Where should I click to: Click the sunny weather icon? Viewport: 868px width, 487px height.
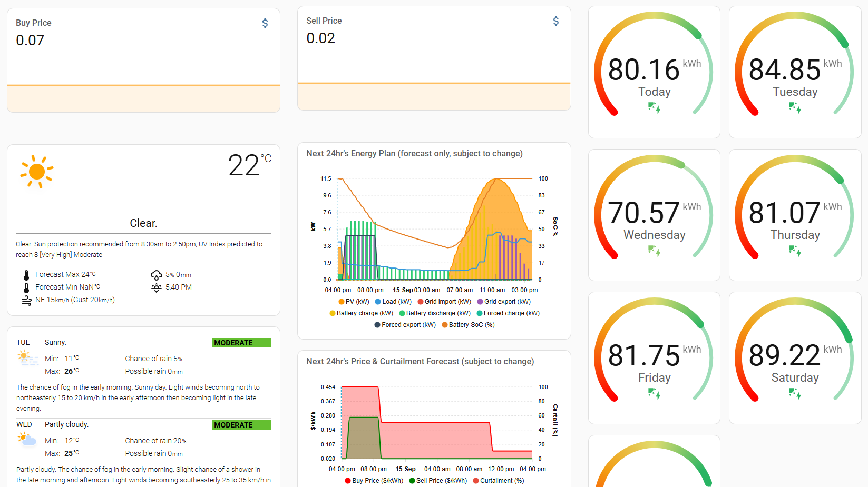[37, 172]
